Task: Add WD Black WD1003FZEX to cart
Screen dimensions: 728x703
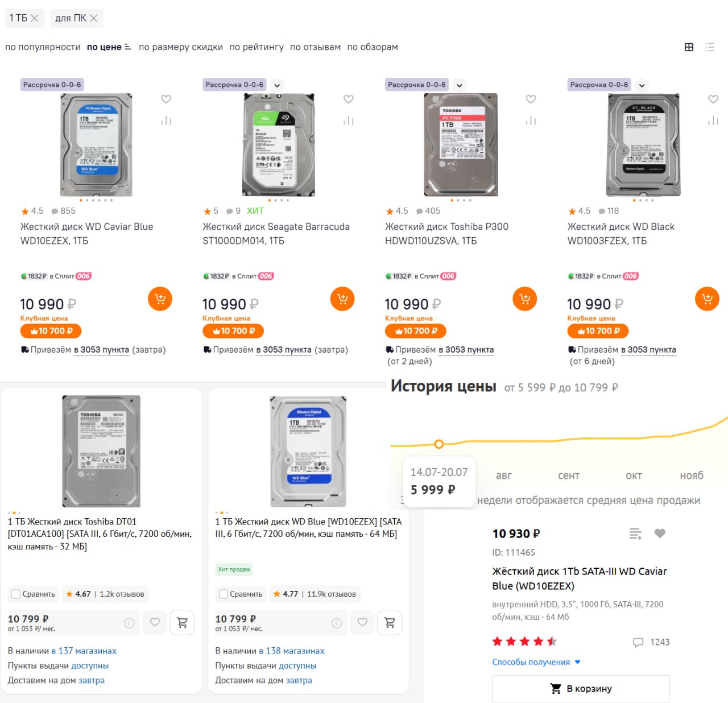Action: coord(707,299)
